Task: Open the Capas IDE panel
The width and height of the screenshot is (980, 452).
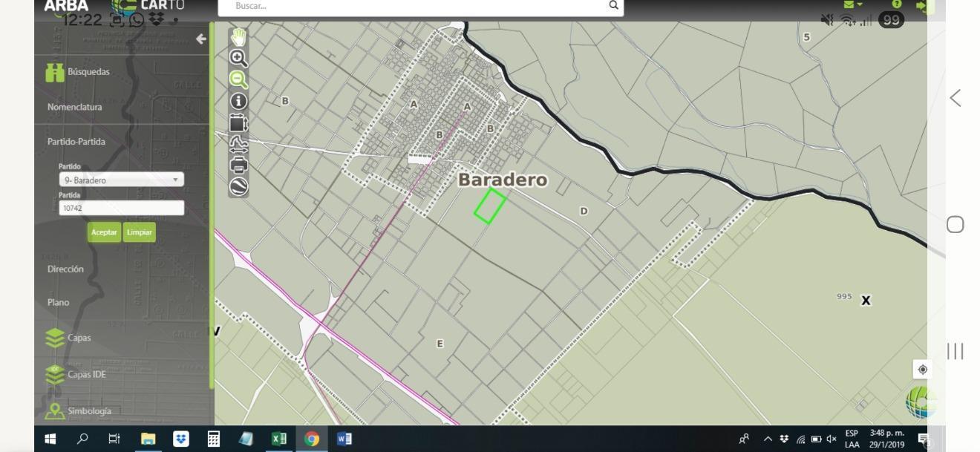Action: click(x=75, y=375)
